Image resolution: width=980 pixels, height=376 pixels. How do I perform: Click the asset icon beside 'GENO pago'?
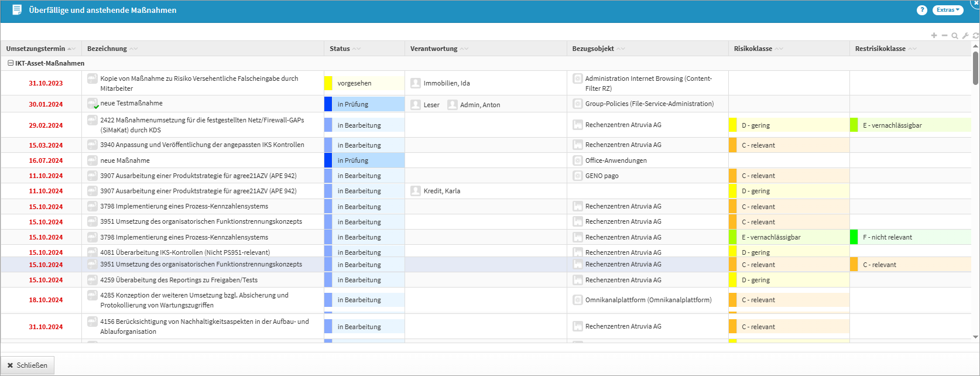click(577, 176)
